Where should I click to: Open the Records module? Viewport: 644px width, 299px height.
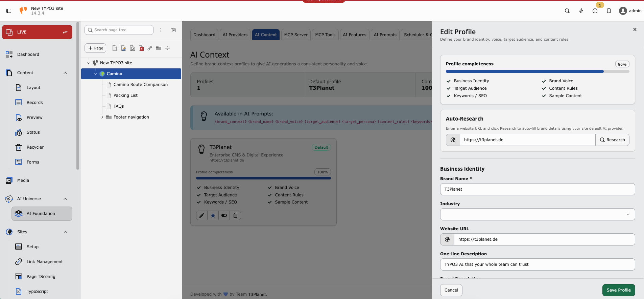coord(42,103)
